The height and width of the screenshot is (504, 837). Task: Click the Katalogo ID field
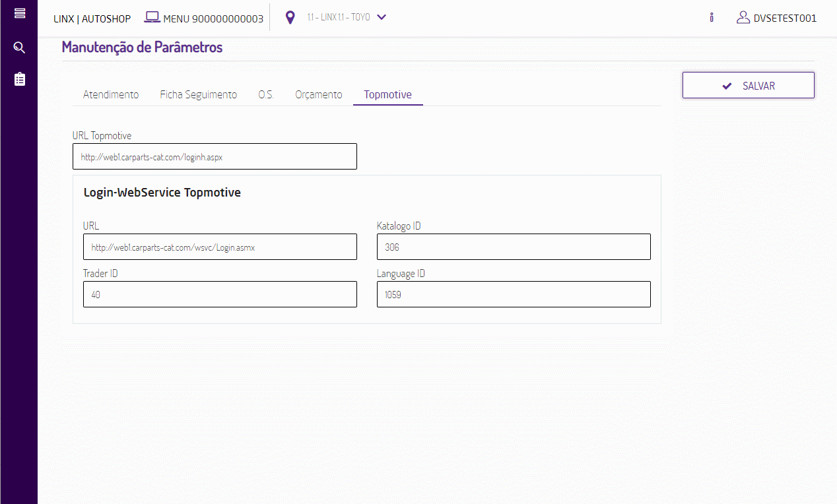tap(514, 247)
